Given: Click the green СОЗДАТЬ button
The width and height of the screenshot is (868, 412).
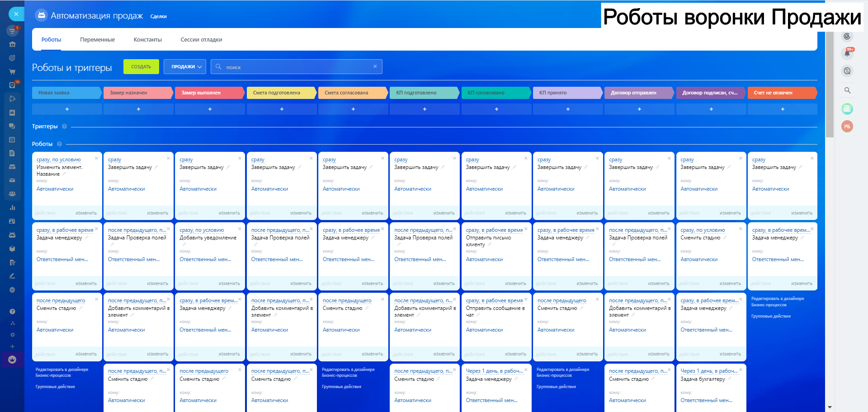Looking at the screenshot, I should pyautogui.click(x=141, y=66).
